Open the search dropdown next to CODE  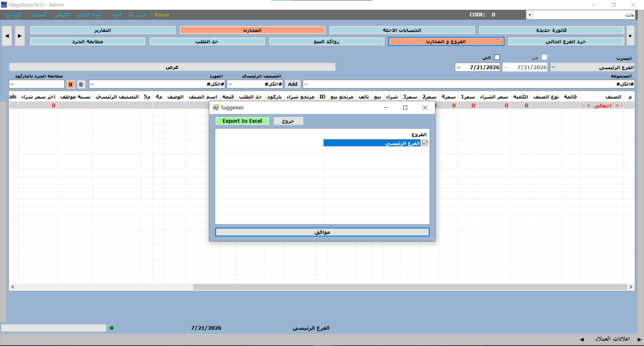coord(530,15)
